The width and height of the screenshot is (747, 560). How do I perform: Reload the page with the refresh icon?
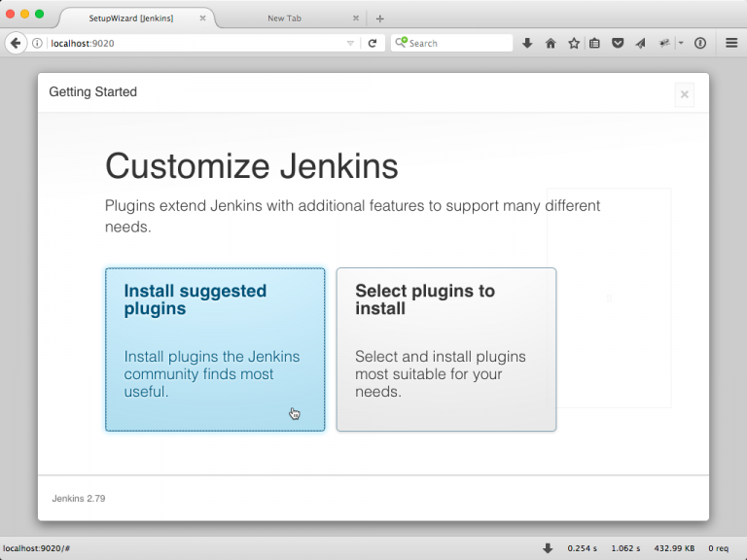[372, 43]
